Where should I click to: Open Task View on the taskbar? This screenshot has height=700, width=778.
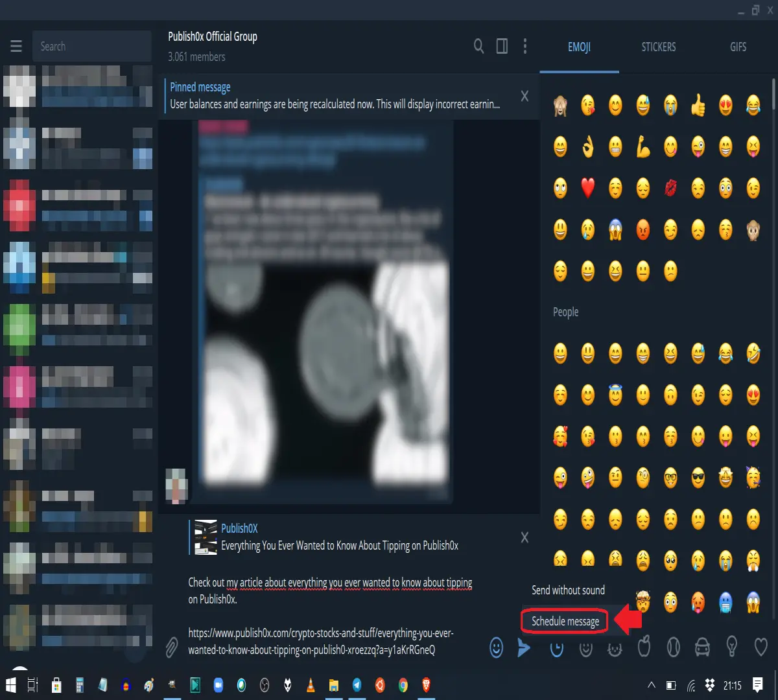coord(33,685)
